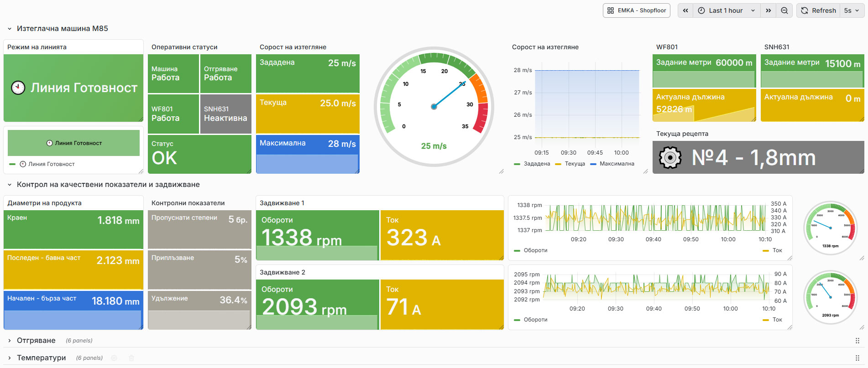Delete Температури row with trash icon
This screenshot has height=368, width=868.
pyautogui.click(x=131, y=358)
